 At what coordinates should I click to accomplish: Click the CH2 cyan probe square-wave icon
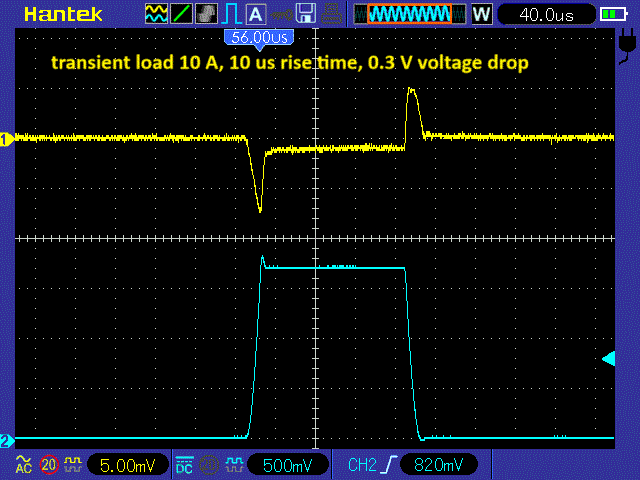point(234,464)
